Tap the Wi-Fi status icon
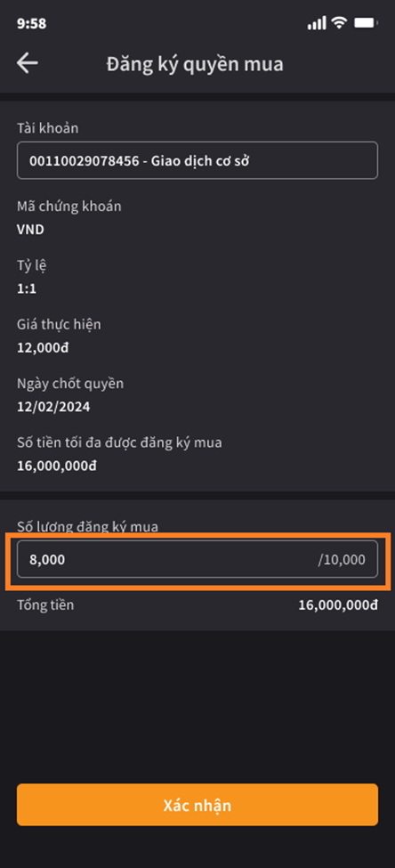This screenshot has height=868, width=395. click(339, 22)
